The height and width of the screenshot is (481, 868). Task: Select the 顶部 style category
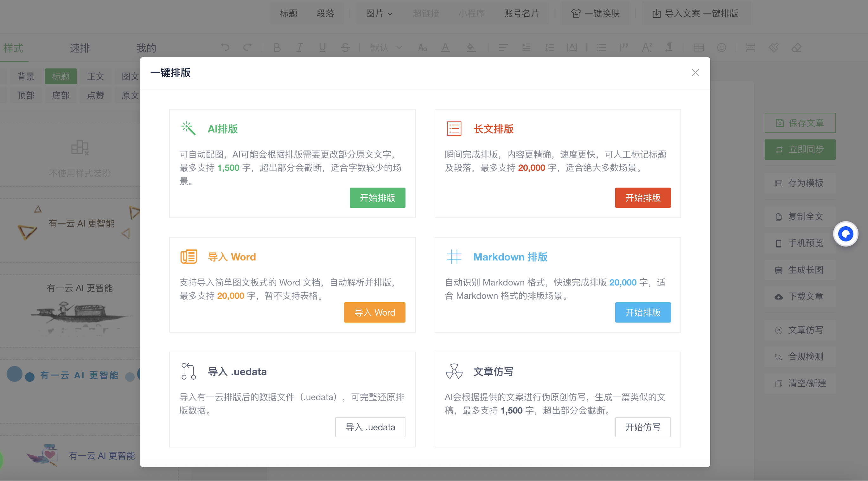(x=26, y=95)
